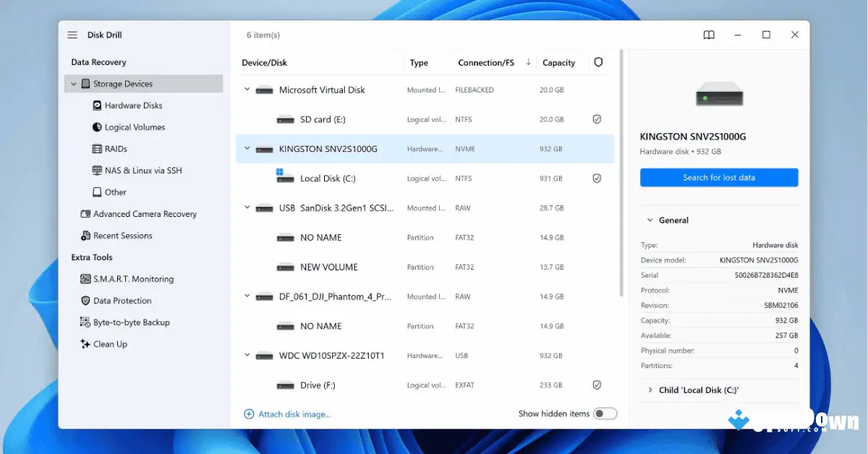The height and width of the screenshot is (454, 868).
Task: Click the documentation book icon in the titlebar
Action: coord(708,34)
